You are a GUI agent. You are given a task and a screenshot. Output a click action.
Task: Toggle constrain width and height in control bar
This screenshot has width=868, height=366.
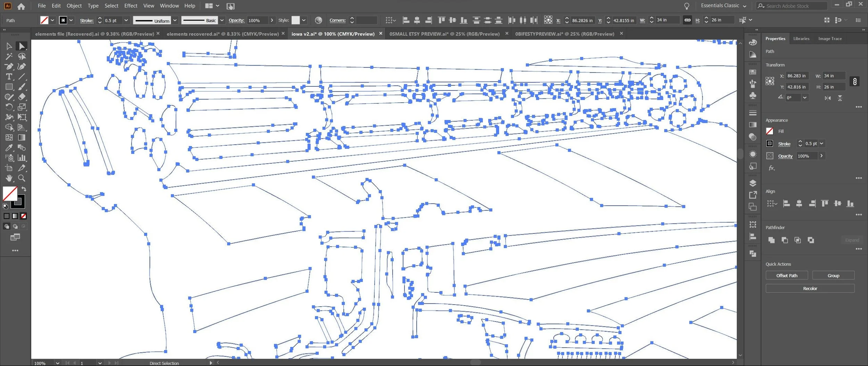(687, 20)
